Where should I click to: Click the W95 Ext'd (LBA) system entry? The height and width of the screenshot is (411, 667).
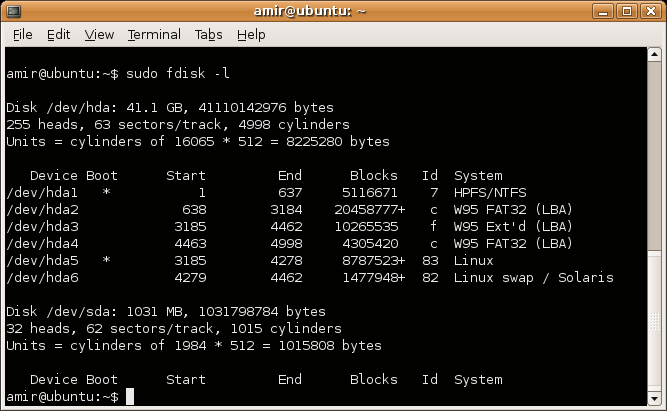(x=513, y=226)
